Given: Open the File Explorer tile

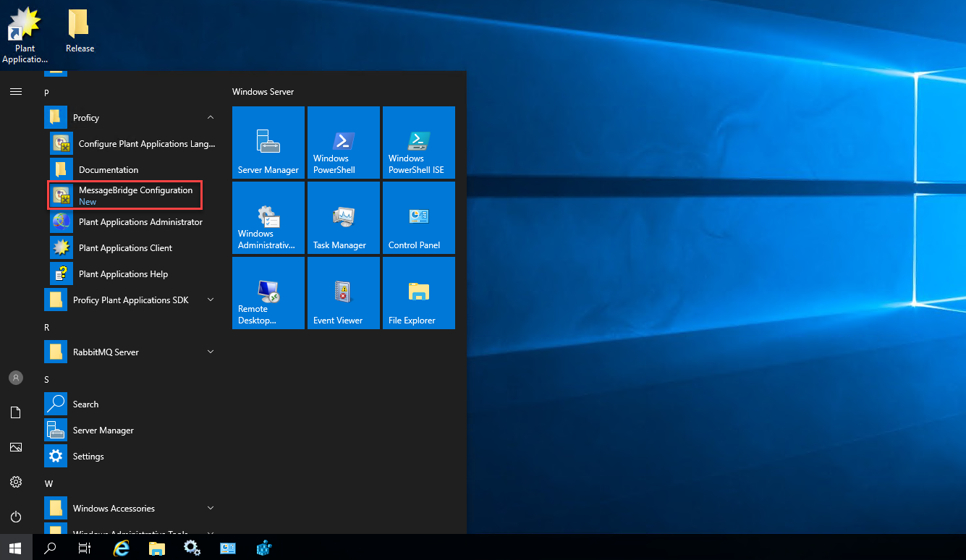Looking at the screenshot, I should point(419,293).
